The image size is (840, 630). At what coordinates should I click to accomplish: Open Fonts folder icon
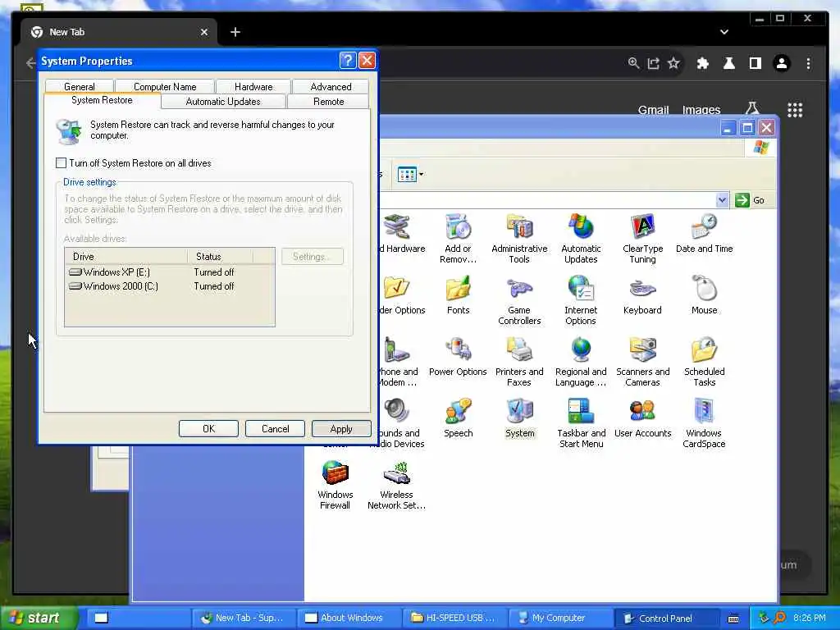[x=458, y=295]
